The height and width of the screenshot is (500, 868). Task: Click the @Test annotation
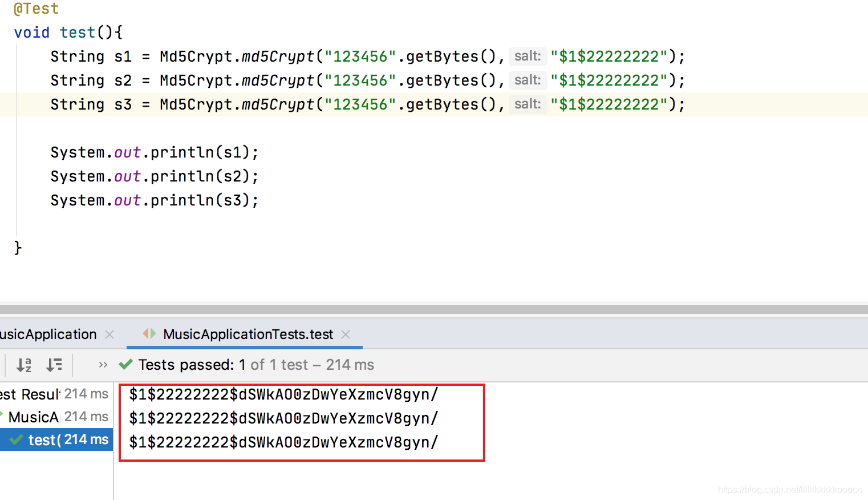[36, 9]
